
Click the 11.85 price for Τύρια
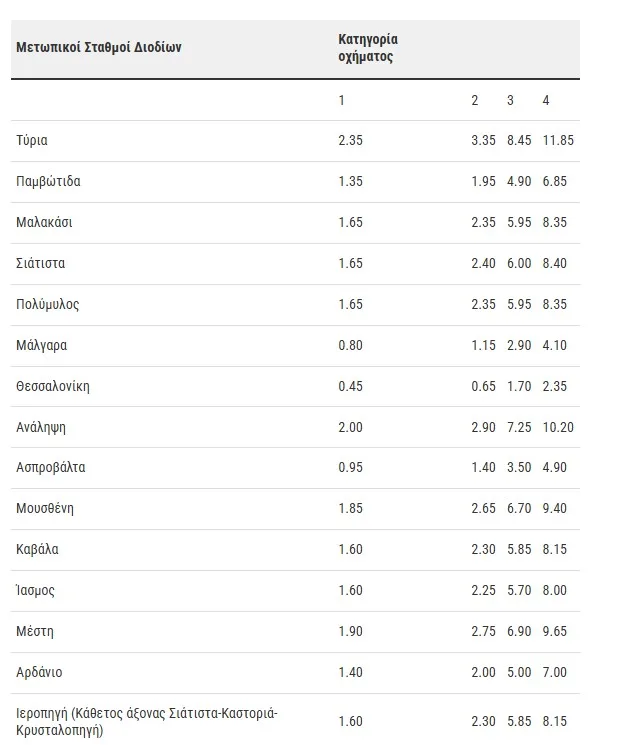click(x=558, y=141)
